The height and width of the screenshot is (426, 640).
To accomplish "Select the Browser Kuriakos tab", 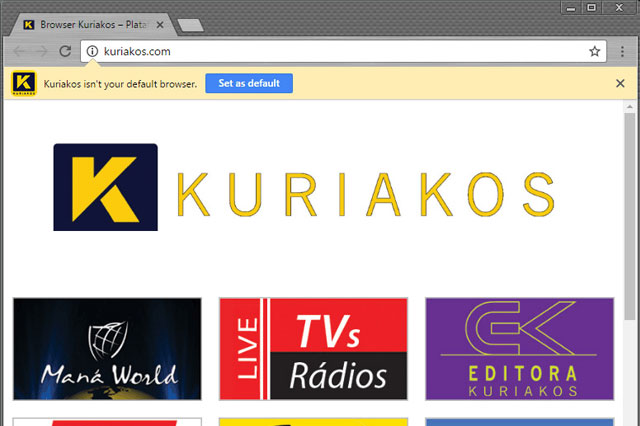I will pyautogui.click(x=93, y=25).
